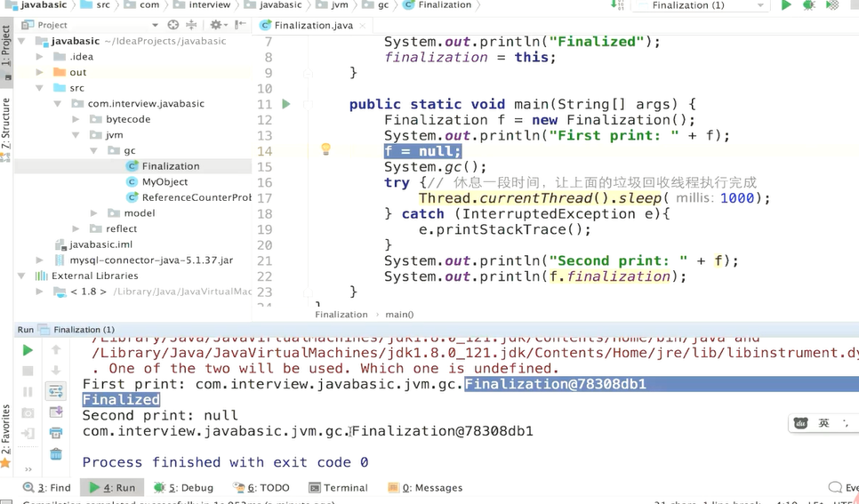This screenshot has width=859, height=504.
Task: Open the Project panel gear settings
Action: click(x=217, y=25)
